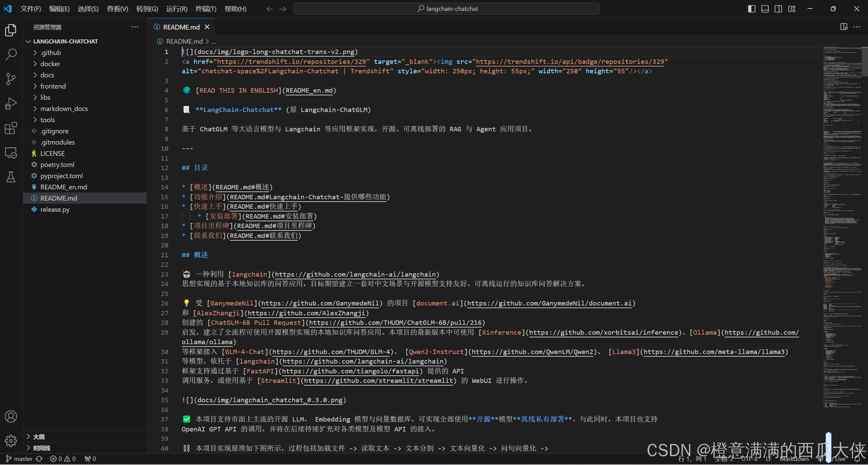Customize layout icon in title bar
This screenshot has width=868, height=465.
click(x=792, y=9)
